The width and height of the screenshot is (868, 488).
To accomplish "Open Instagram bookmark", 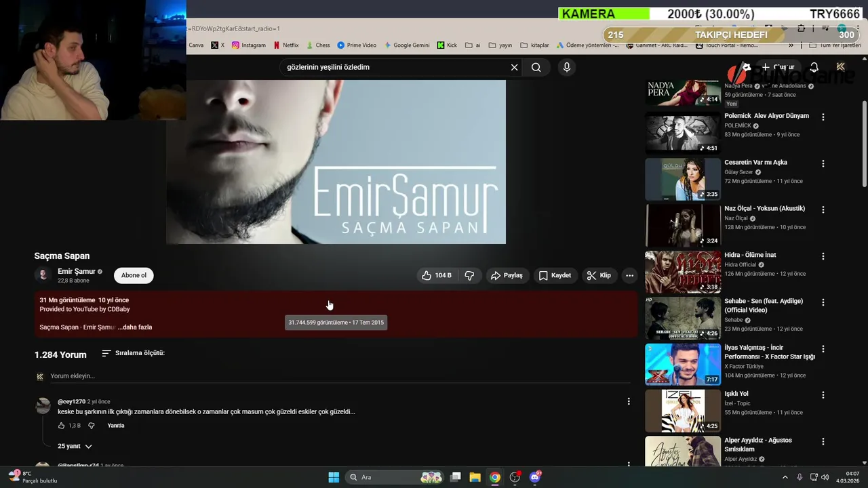I will pos(249,45).
